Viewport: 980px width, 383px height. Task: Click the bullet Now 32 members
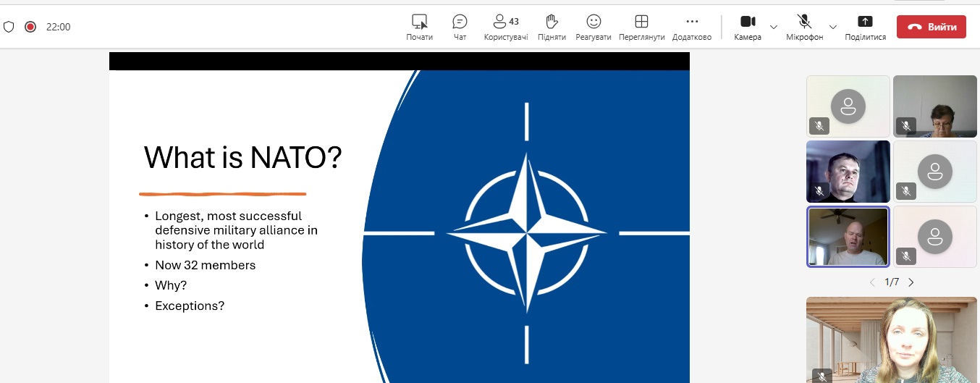206,265
